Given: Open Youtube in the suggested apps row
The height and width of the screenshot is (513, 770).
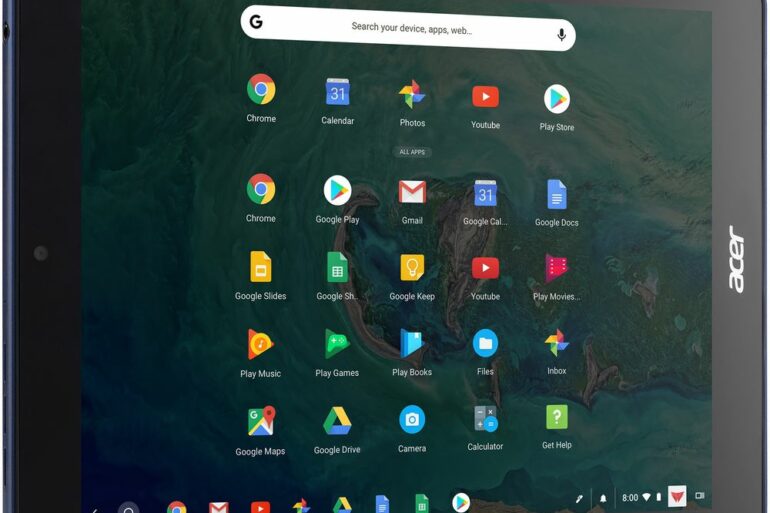Looking at the screenshot, I should click(x=485, y=97).
